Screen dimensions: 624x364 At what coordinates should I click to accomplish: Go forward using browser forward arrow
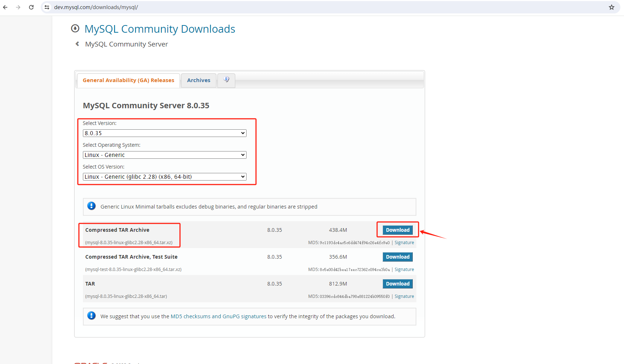pos(18,7)
